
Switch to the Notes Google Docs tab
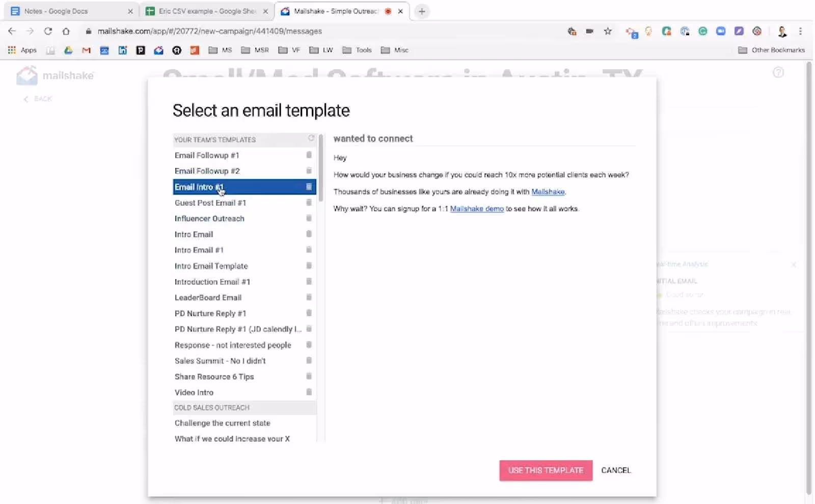66,11
